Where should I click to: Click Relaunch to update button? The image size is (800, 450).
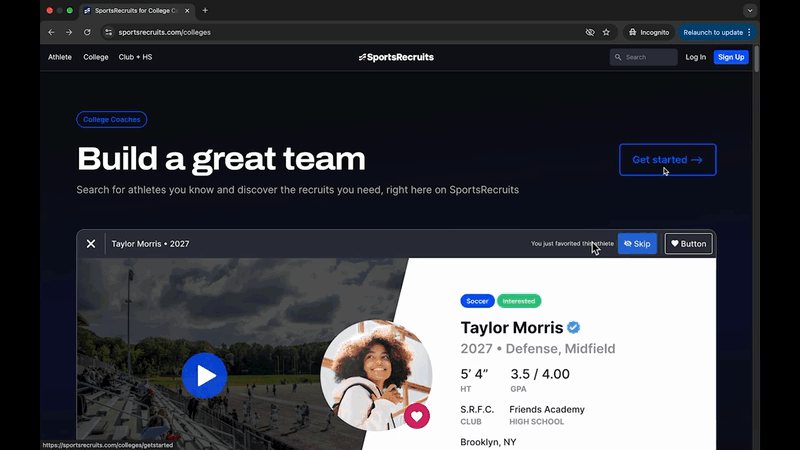pos(713,32)
